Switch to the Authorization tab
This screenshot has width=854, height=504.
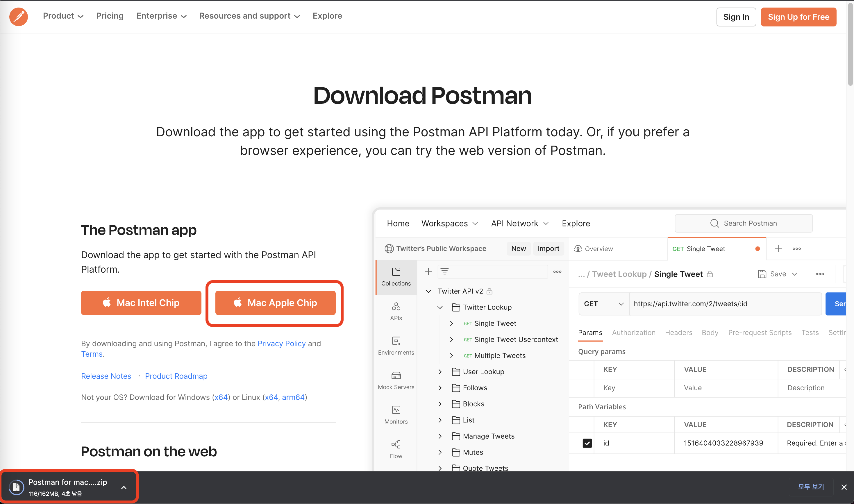pyautogui.click(x=634, y=333)
